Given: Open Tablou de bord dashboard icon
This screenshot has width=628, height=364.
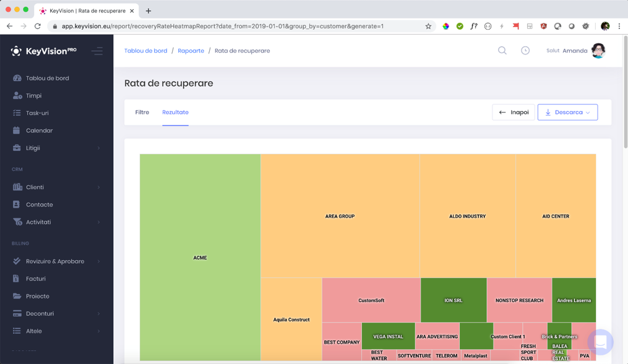Looking at the screenshot, I should [17, 78].
